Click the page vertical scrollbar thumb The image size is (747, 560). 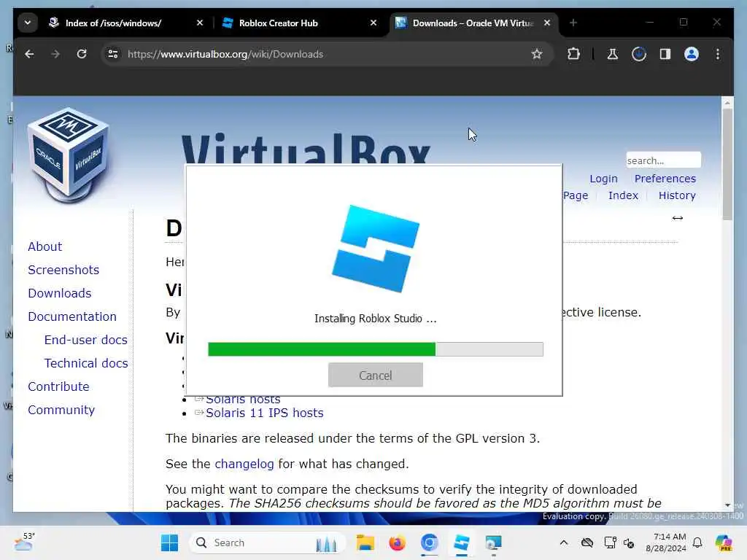click(x=727, y=164)
